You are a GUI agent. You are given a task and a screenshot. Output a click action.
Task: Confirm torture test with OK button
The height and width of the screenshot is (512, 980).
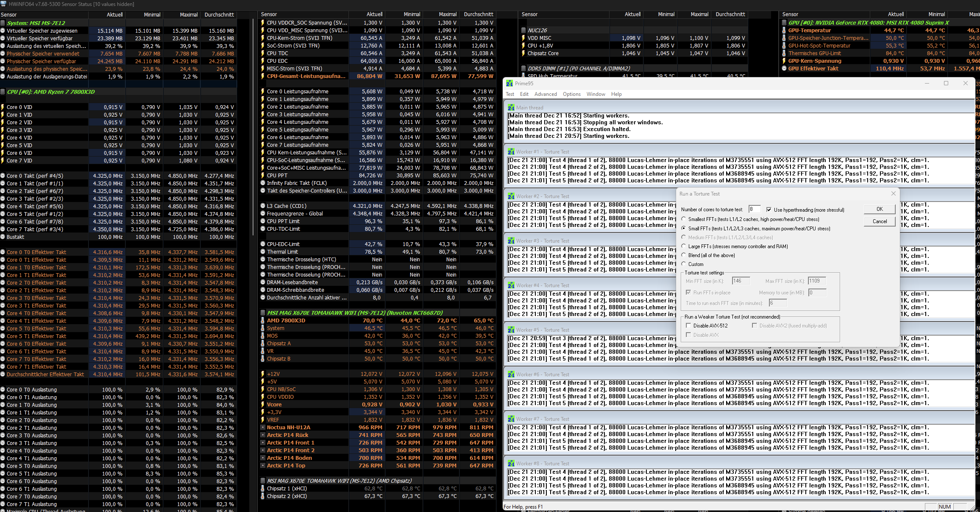(x=880, y=209)
